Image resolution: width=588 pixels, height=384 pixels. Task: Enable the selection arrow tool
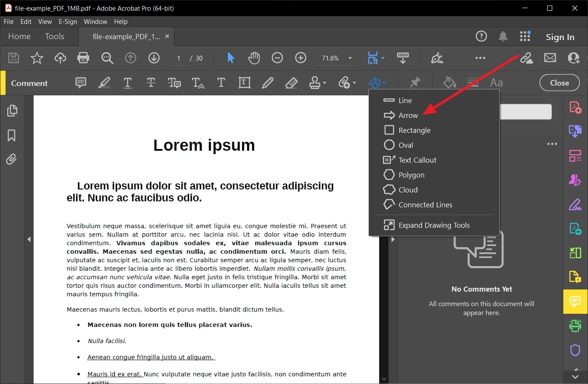pyautogui.click(x=230, y=57)
